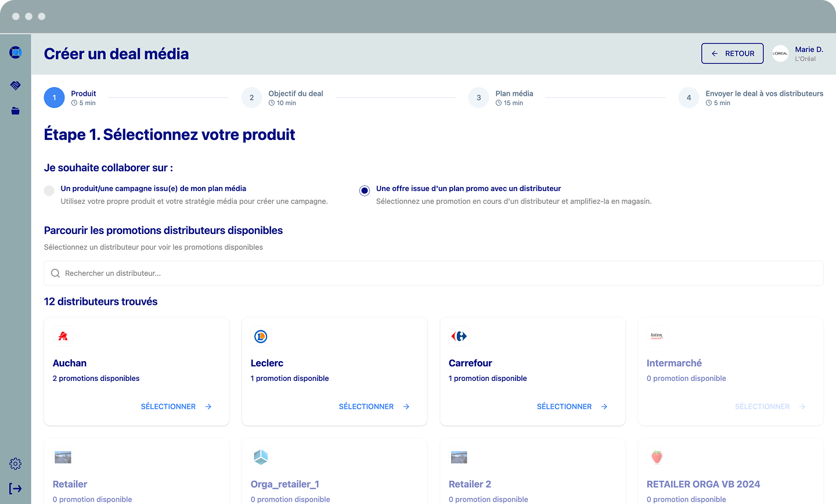Click "Un produit/une campagne issu(e) de mon plan média" label

(153, 189)
